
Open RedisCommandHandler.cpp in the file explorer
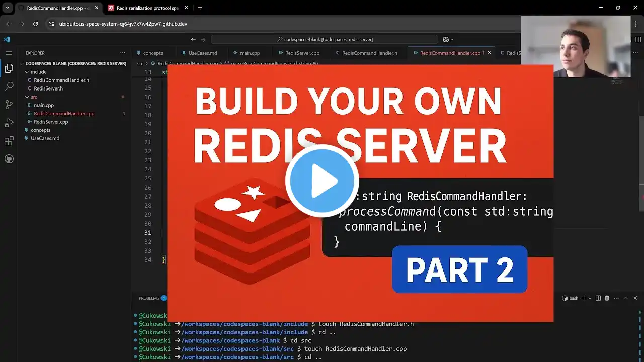point(64,113)
